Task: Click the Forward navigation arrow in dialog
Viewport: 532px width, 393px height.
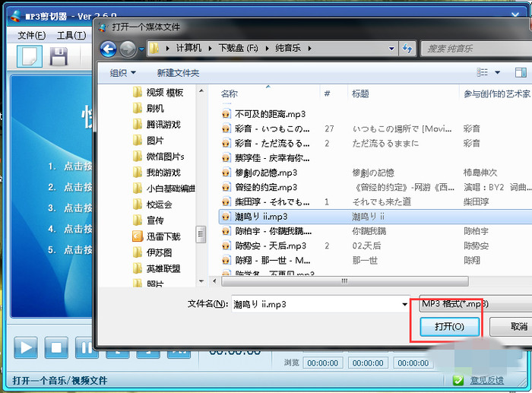Action: [x=128, y=49]
